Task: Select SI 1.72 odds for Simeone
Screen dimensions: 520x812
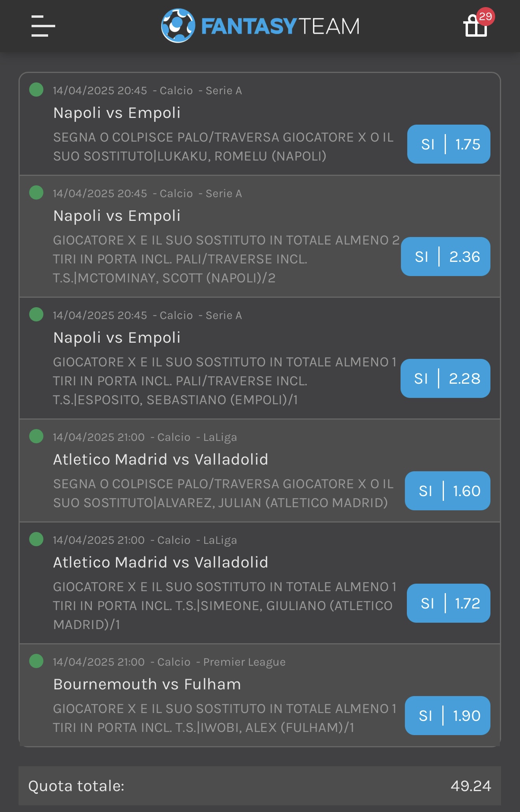Action: pos(449,603)
